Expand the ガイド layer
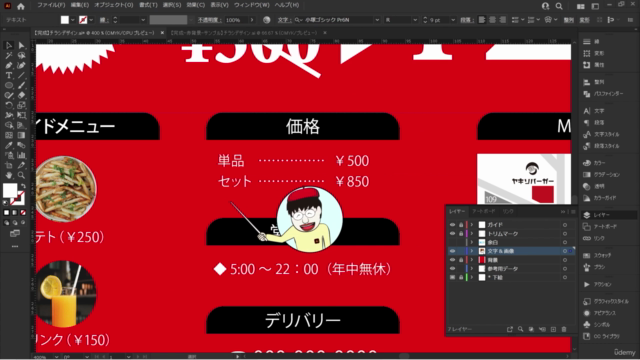 [472, 225]
